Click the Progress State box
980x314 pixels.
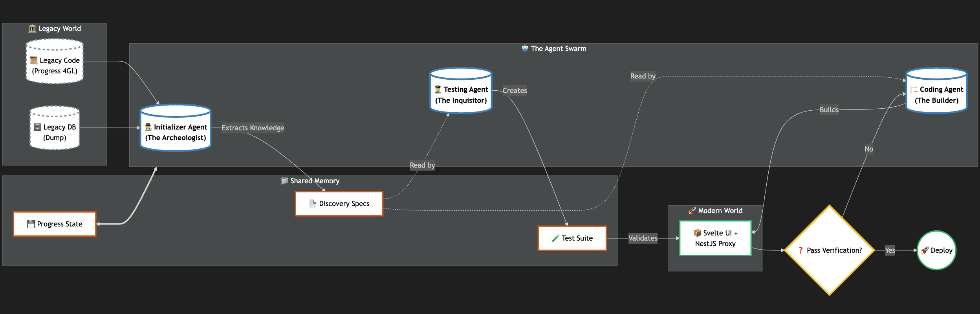coord(55,224)
